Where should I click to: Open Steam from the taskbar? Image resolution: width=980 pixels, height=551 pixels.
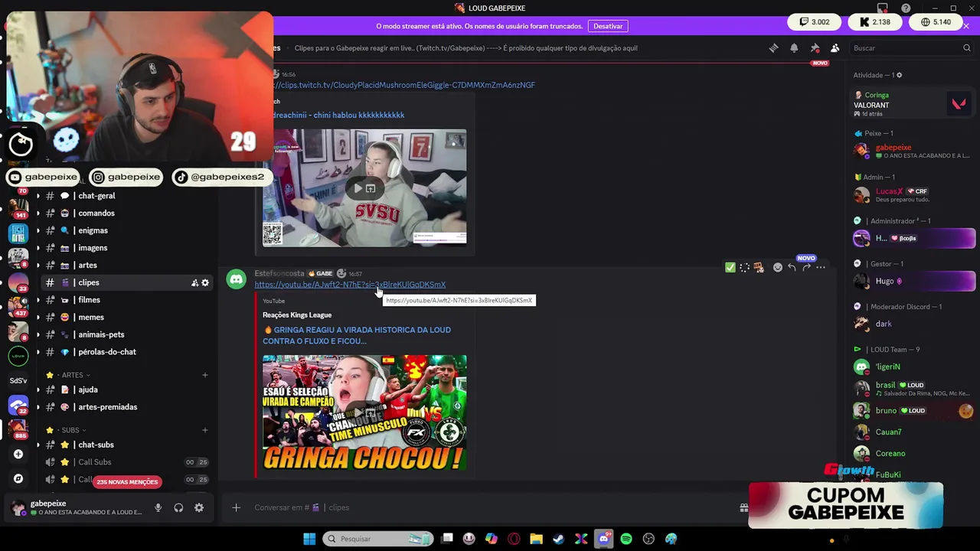coord(559,539)
